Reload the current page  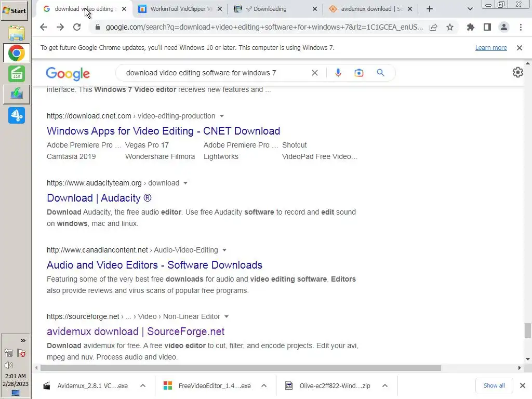pos(77,27)
